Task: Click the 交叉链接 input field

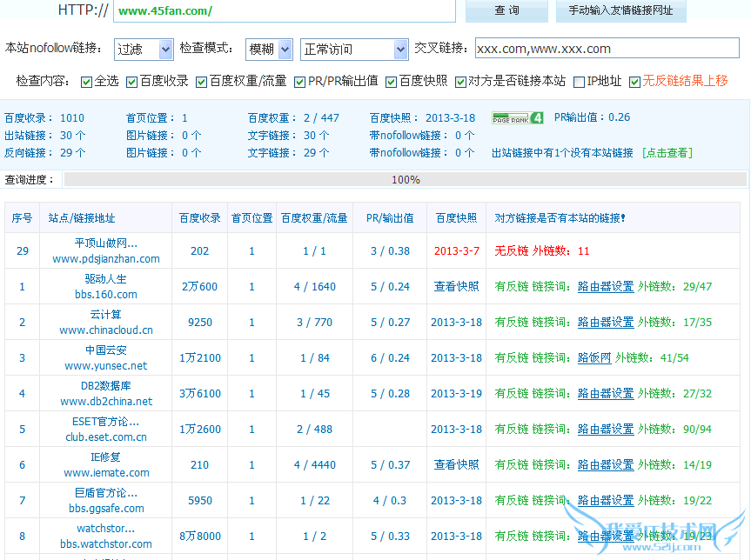Action: pyautogui.click(x=606, y=49)
